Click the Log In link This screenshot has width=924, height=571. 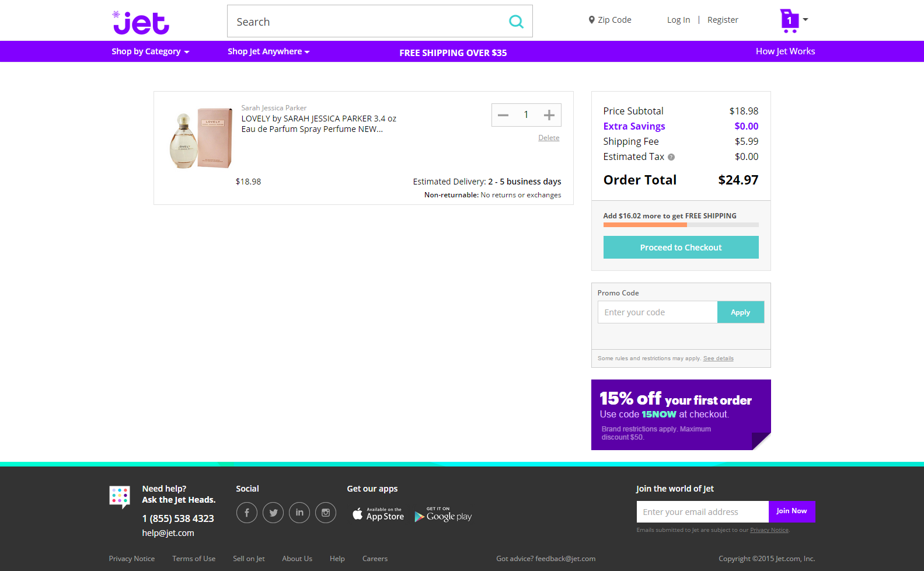(678, 20)
